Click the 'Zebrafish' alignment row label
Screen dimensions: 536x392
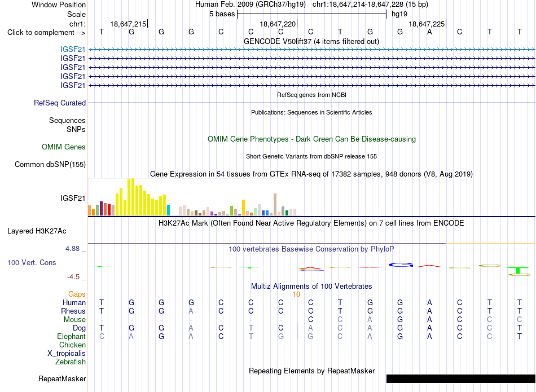71,362
